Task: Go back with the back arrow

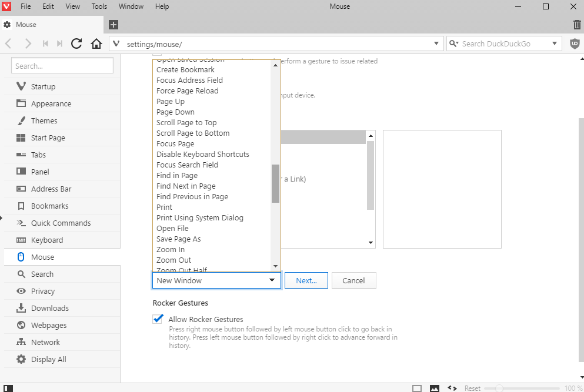Action: (9, 44)
